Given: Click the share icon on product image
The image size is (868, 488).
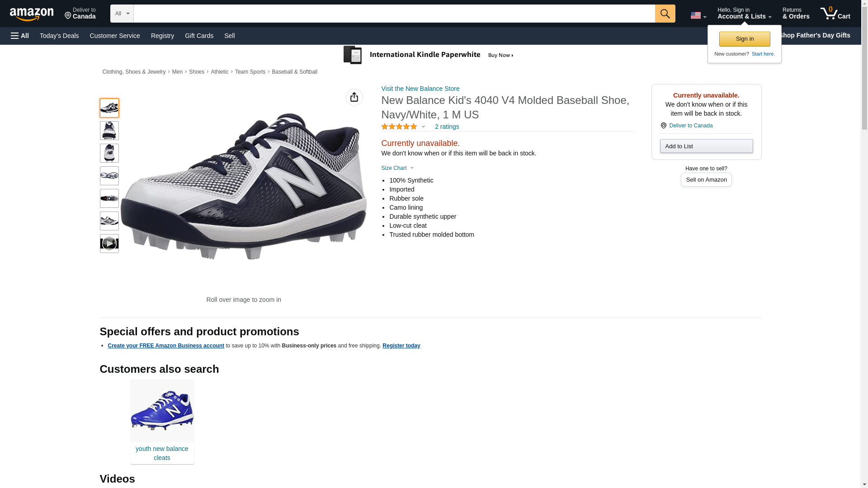Looking at the screenshot, I should coord(354,97).
